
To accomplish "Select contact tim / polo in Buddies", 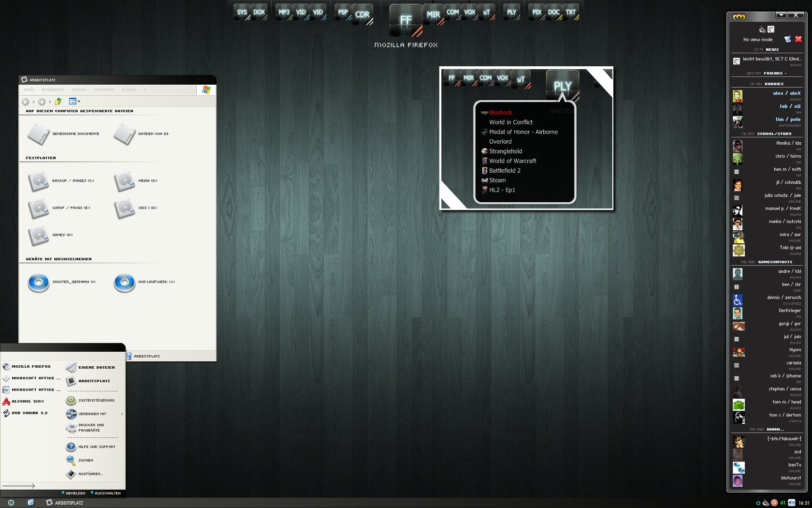I will pyautogui.click(x=767, y=122).
